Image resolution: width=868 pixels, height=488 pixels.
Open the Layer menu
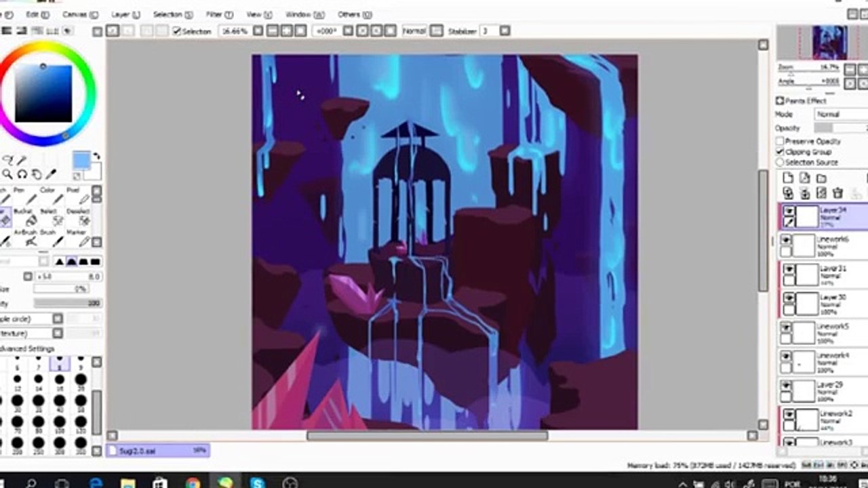tap(125, 14)
